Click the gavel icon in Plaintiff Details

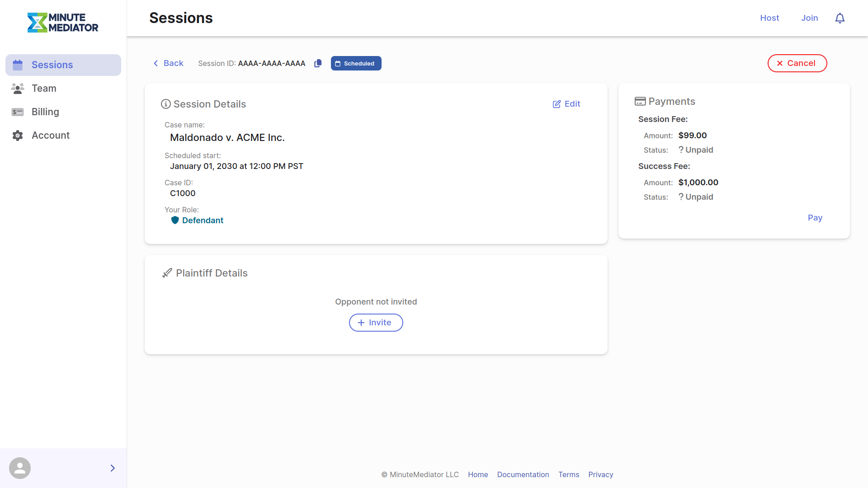166,273
